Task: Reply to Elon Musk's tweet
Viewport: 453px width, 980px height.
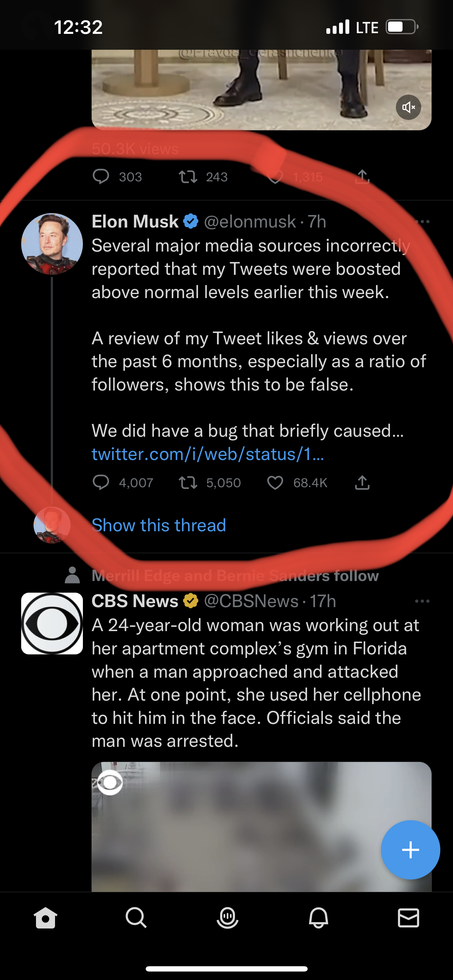Action: tap(101, 482)
